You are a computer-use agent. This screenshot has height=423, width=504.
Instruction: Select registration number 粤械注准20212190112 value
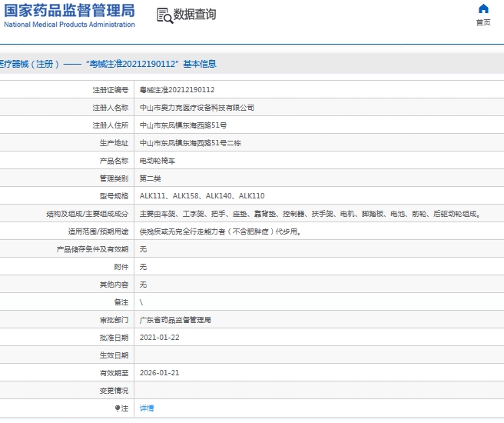(177, 90)
